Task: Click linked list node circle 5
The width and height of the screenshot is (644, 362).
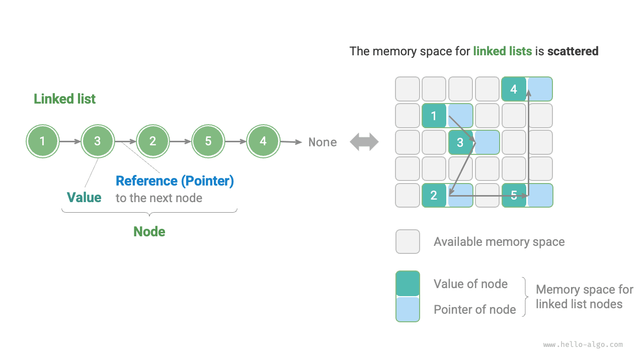Action: (208, 141)
